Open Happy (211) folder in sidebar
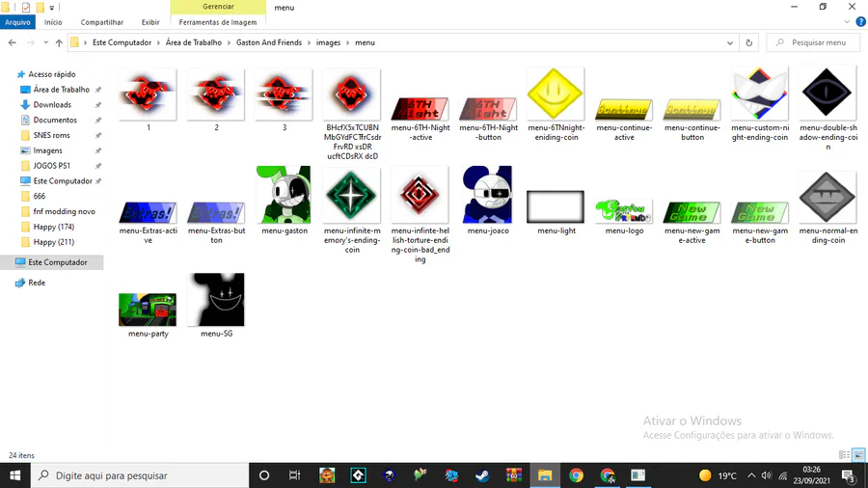The width and height of the screenshot is (868, 488). tap(53, 242)
